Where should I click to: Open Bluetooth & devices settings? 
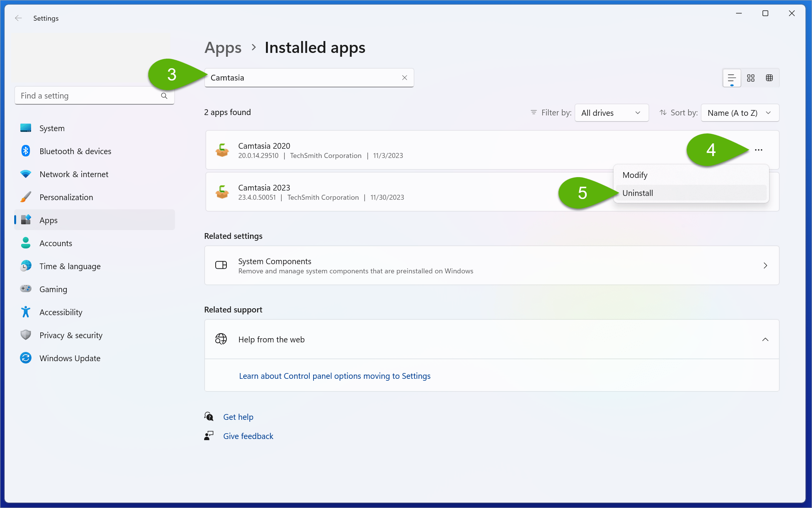(x=75, y=151)
